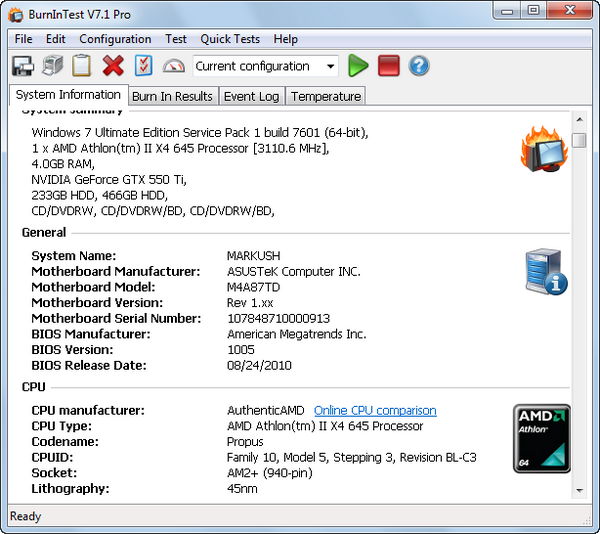Open the Configuration menu
The height and width of the screenshot is (534, 600).
click(115, 39)
